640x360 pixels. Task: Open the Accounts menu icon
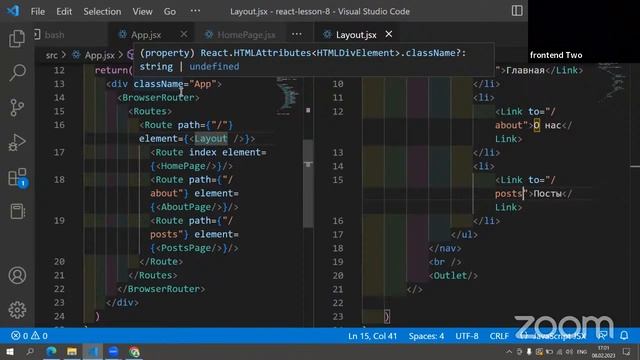point(17,276)
